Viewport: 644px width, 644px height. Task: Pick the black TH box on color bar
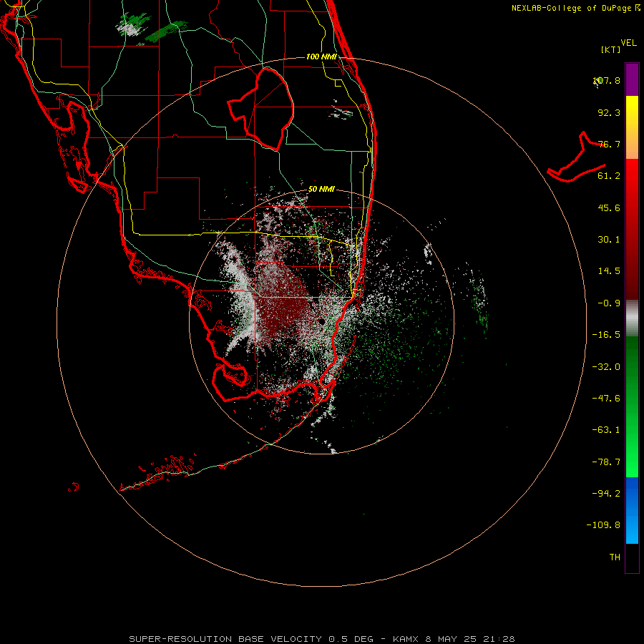(632, 558)
